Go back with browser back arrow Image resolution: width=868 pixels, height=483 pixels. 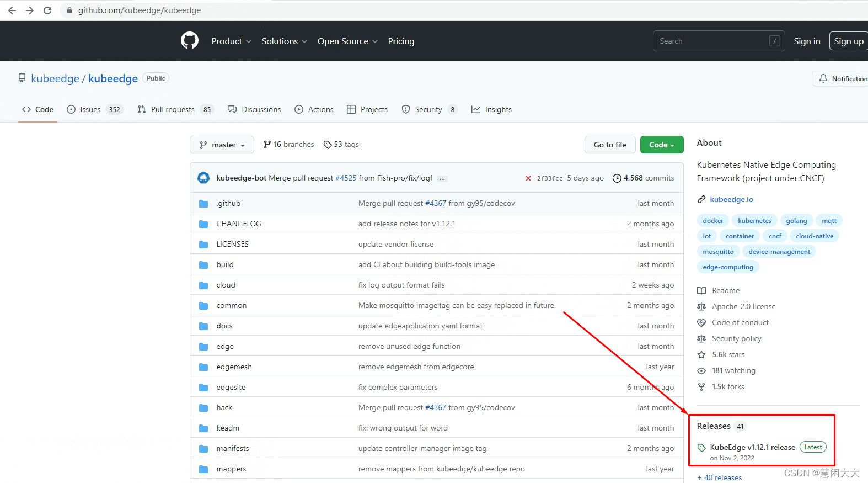click(12, 10)
